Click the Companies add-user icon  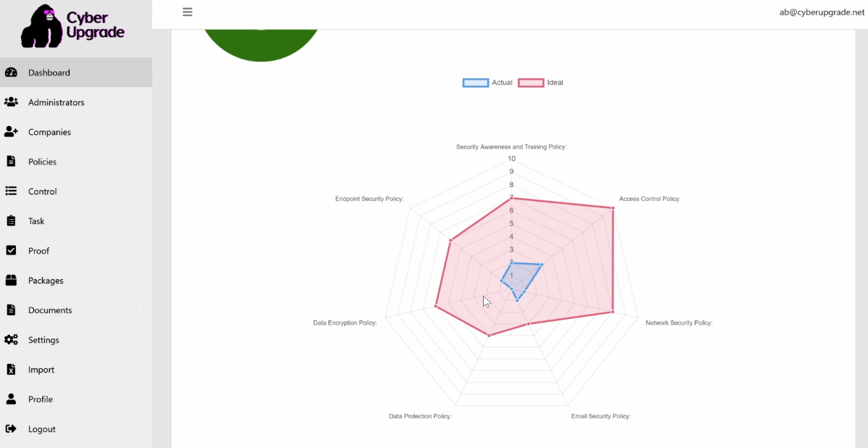click(11, 132)
